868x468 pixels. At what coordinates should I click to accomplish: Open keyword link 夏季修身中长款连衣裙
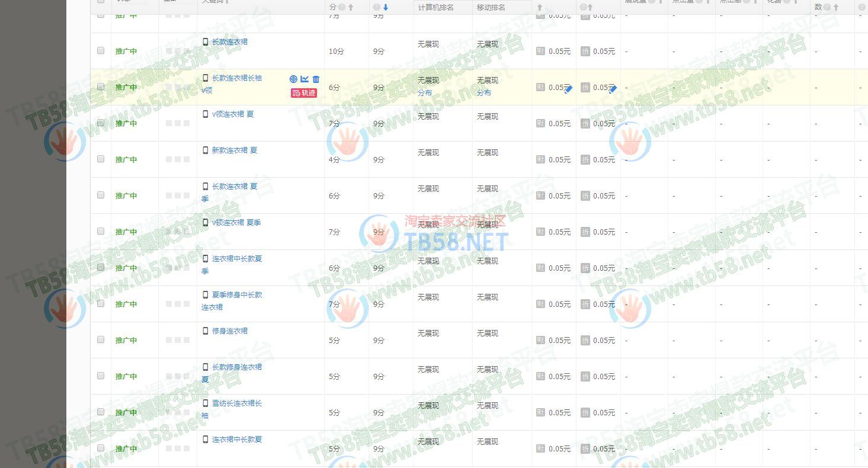(232, 301)
